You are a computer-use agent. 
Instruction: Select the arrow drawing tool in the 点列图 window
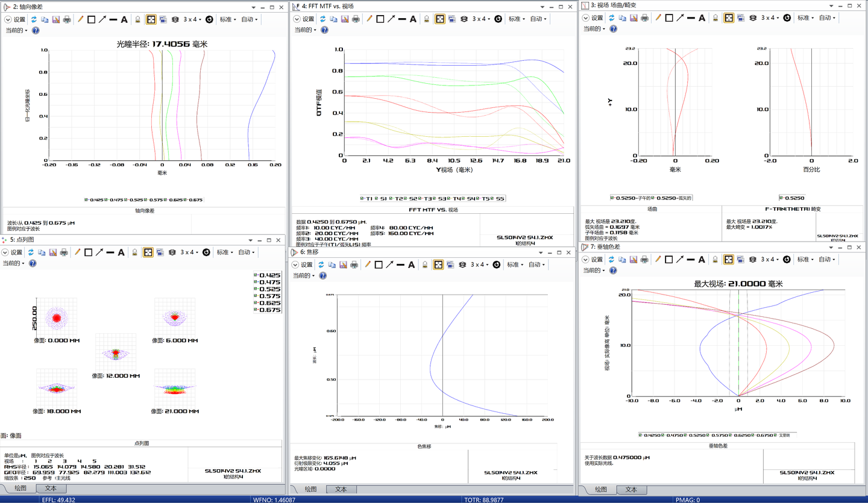click(x=99, y=252)
